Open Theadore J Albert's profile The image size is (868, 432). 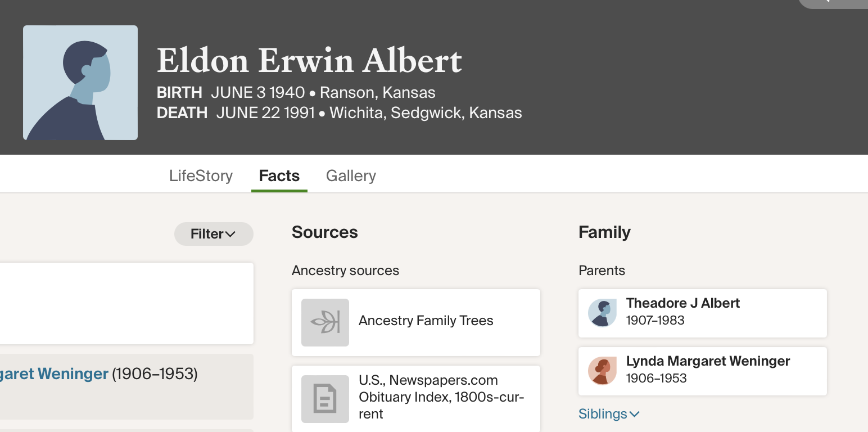click(682, 304)
